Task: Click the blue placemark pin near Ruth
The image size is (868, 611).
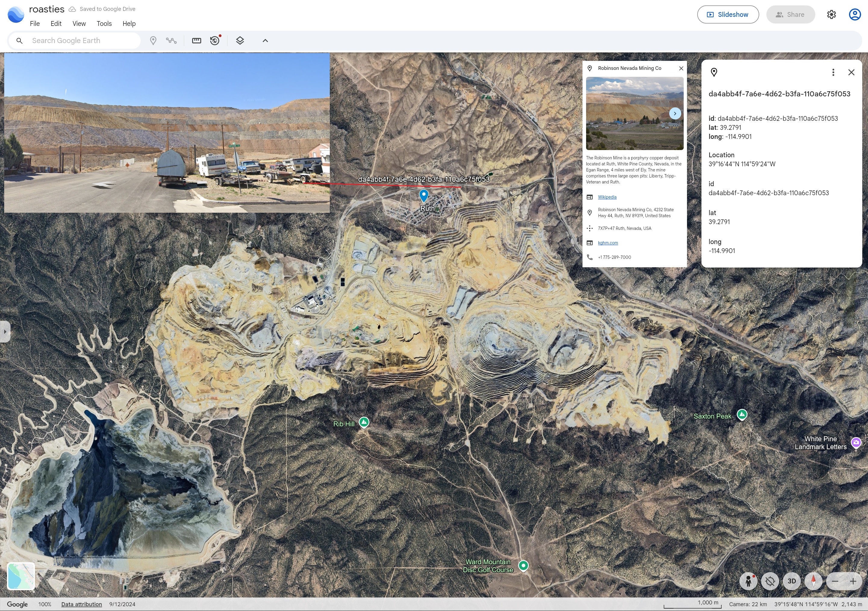Action: [x=424, y=195]
